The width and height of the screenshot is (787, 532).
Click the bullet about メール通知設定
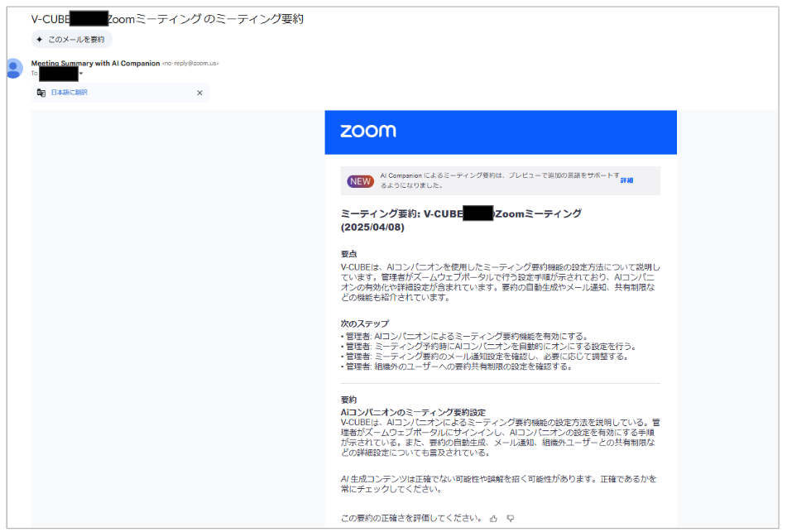(484, 357)
